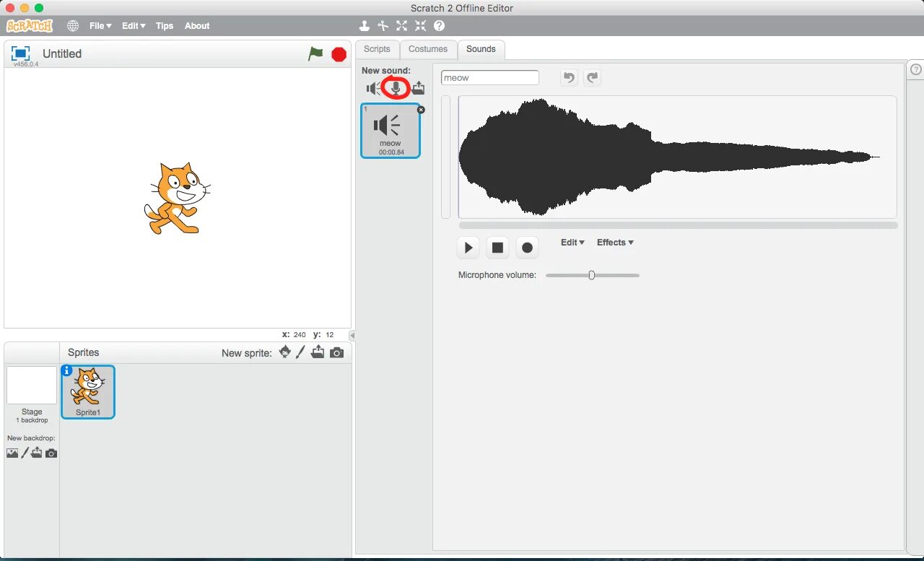Select the Shrink sprite tool
Viewport: 924px width, 561px height.
420,26
